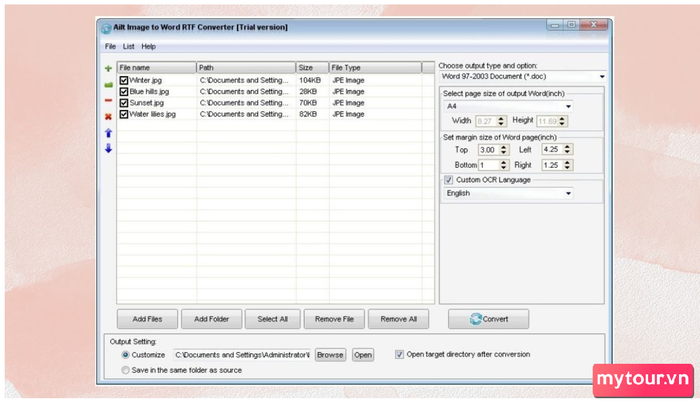This screenshot has width=700, height=405.
Task: Select the Blue hills.jpg file name
Action: [x=149, y=92]
